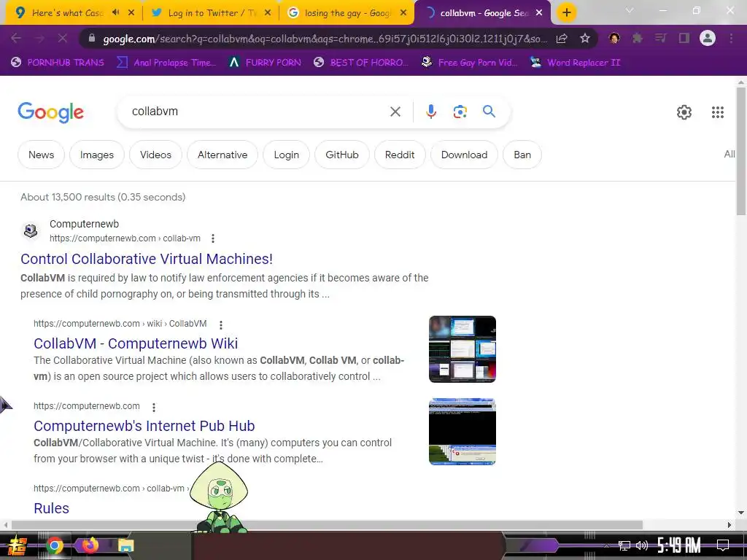Go back to the previous page
This screenshot has width=747, height=560.
16,38
